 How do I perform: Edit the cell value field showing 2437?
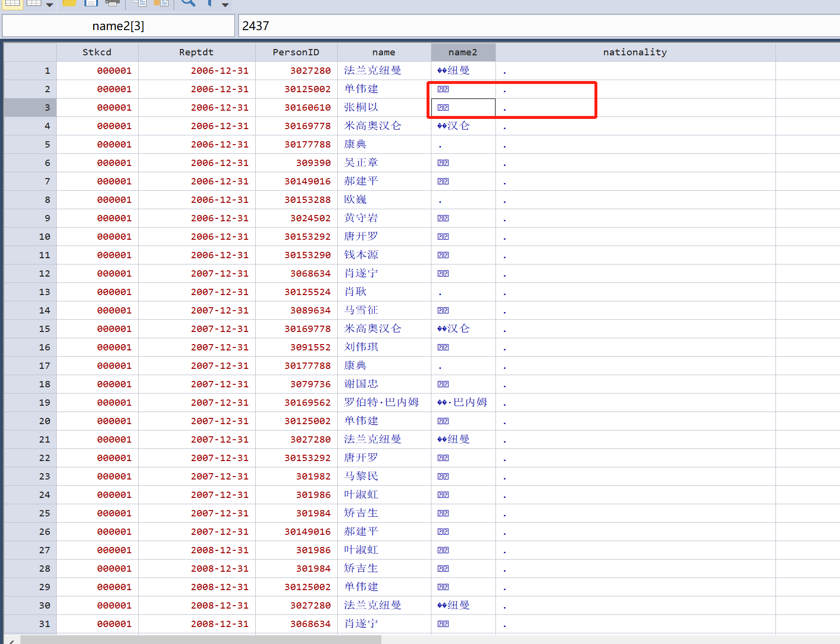[x=539, y=26]
